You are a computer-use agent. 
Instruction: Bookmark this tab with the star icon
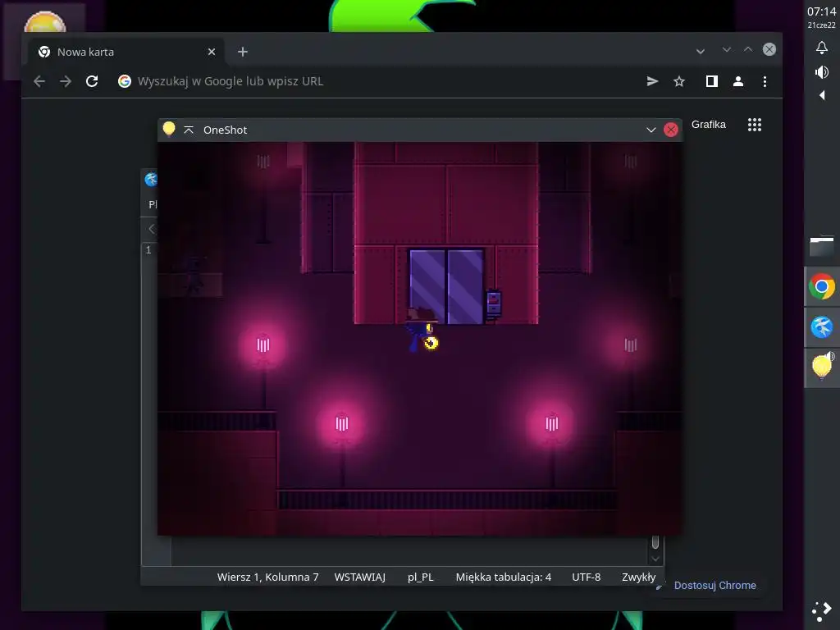click(x=678, y=81)
